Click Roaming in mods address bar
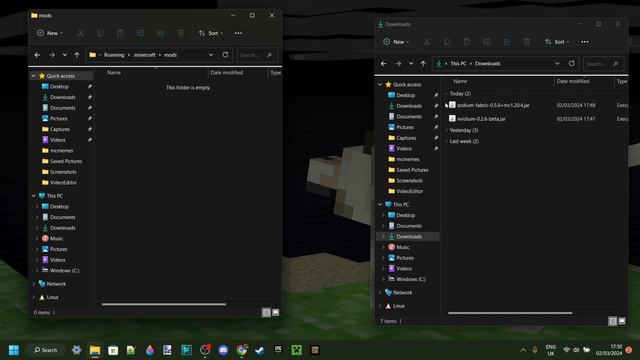This screenshot has width=640, height=360. pyautogui.click(x=114, y=55)
